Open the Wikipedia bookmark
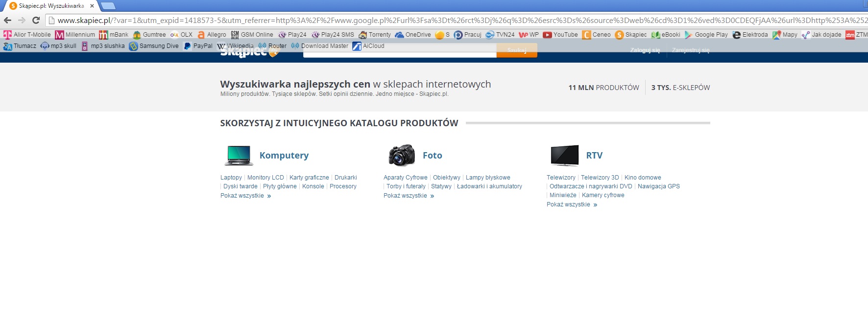The image size is (868, 317). [x=236, y=46]
